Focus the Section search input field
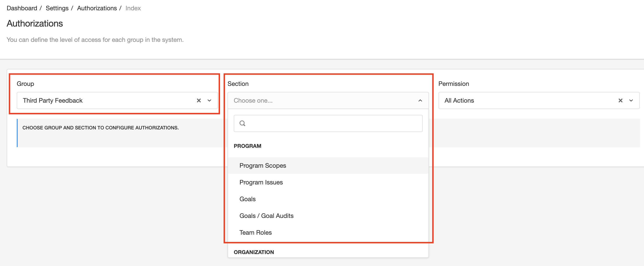Viewport: 644px width, 266px height. [x=328, y=123]
